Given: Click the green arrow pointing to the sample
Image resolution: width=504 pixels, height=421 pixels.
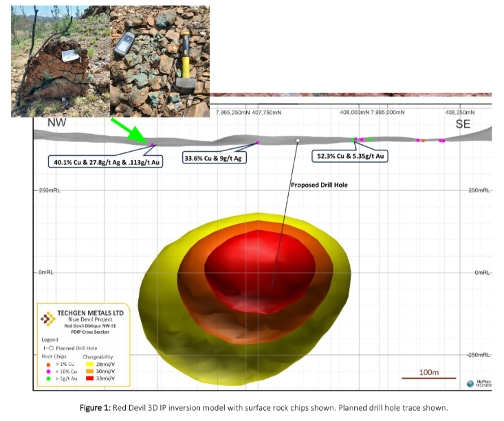Looking at the screenshot, I should [x=131, y=130].
